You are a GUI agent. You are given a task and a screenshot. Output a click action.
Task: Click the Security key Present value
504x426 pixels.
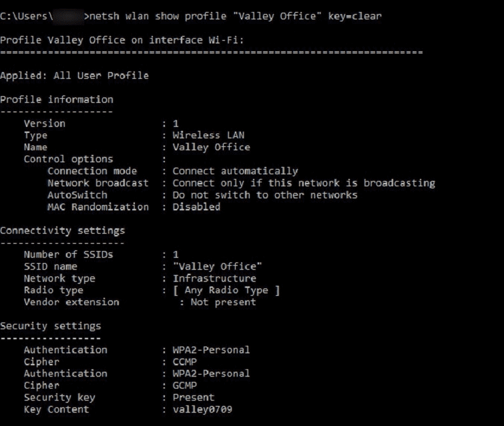193,397
